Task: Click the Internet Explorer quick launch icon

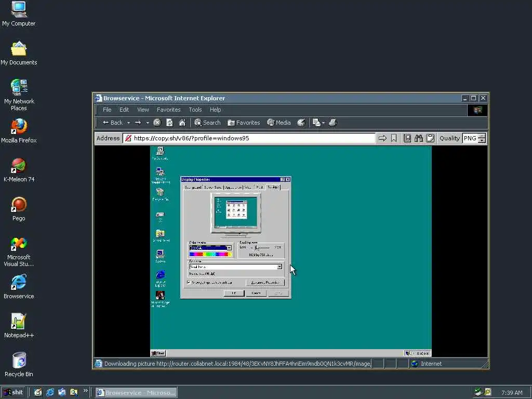Action: tap(50, 393)
